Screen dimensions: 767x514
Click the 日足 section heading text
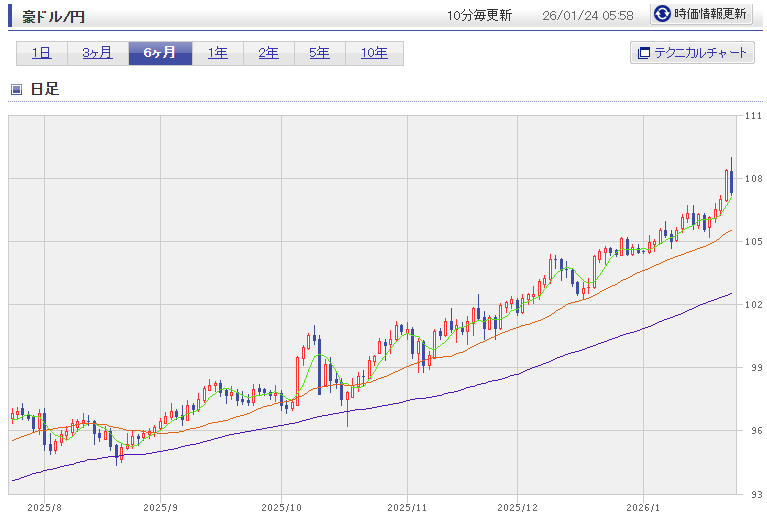pos(45,89)
